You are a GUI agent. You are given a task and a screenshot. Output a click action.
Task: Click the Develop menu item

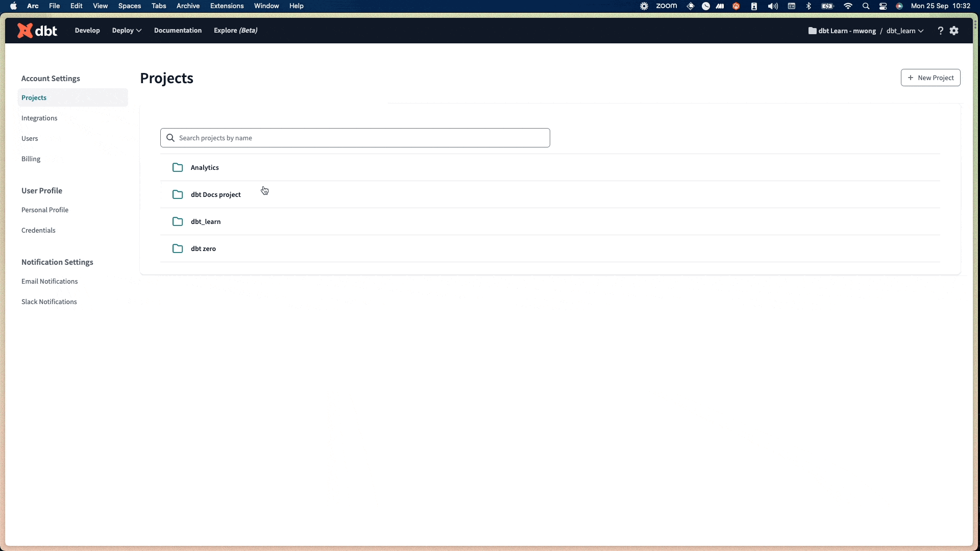(x=87, y=30)
